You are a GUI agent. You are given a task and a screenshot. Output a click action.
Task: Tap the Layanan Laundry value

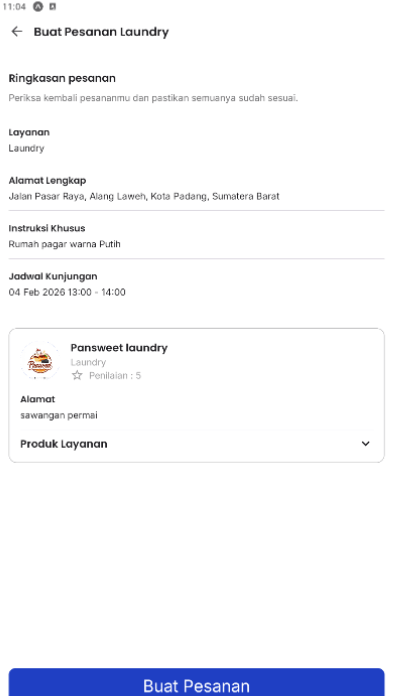[26, 148]
